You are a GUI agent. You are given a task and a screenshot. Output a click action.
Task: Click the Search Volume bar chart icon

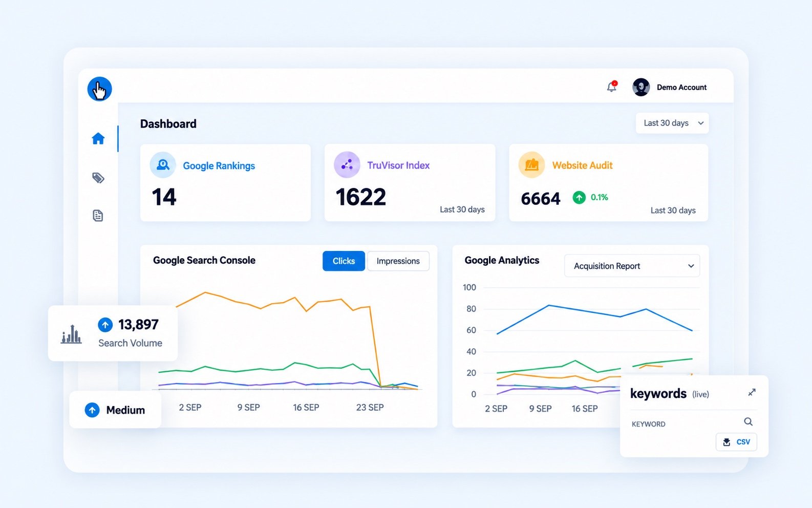tap(71, 334)
